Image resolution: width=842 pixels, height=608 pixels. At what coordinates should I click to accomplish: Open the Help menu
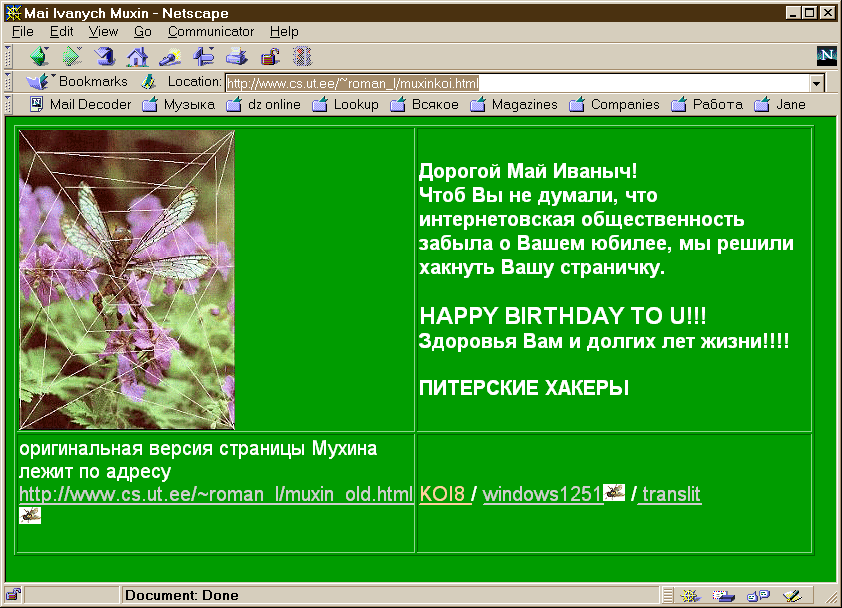284,32
